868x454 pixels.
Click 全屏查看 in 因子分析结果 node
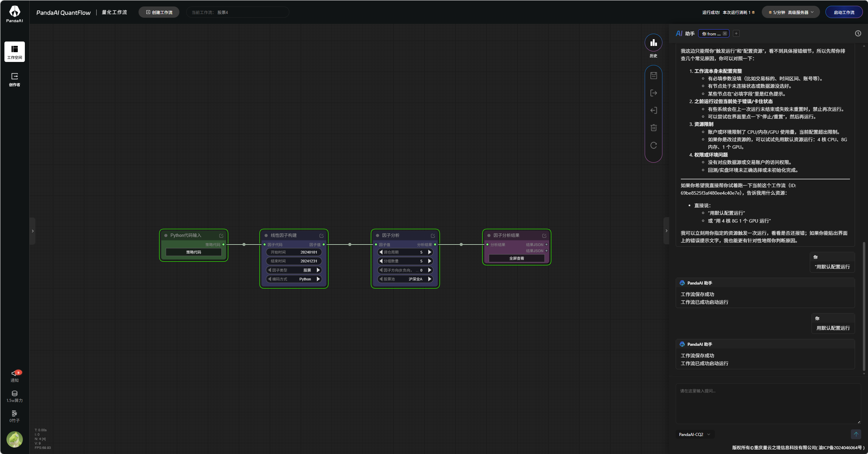click(x=516, y=258)
